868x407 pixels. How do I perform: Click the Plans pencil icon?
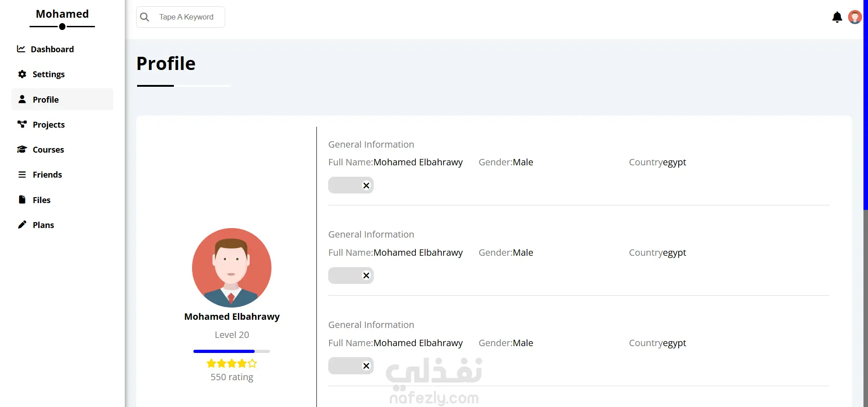click(x=22, y=224)
